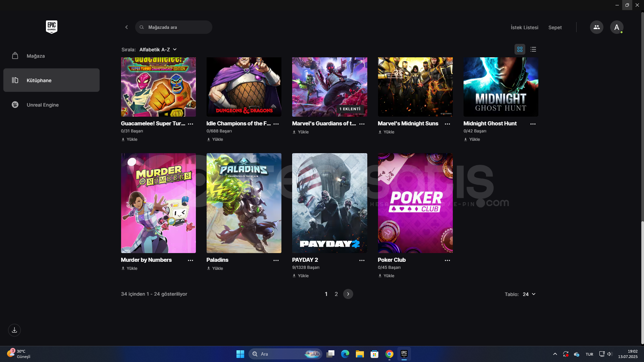Open Unreal Engine in the sidebar

tap(51, 105)
